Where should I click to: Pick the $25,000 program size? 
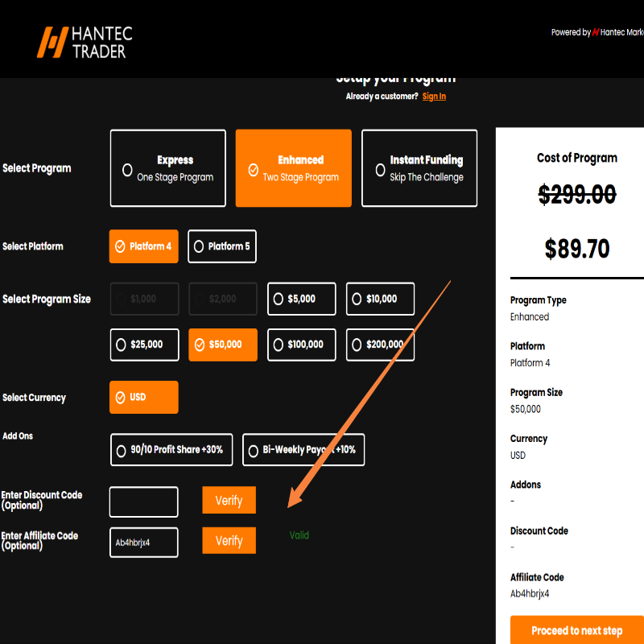[145, 345]
